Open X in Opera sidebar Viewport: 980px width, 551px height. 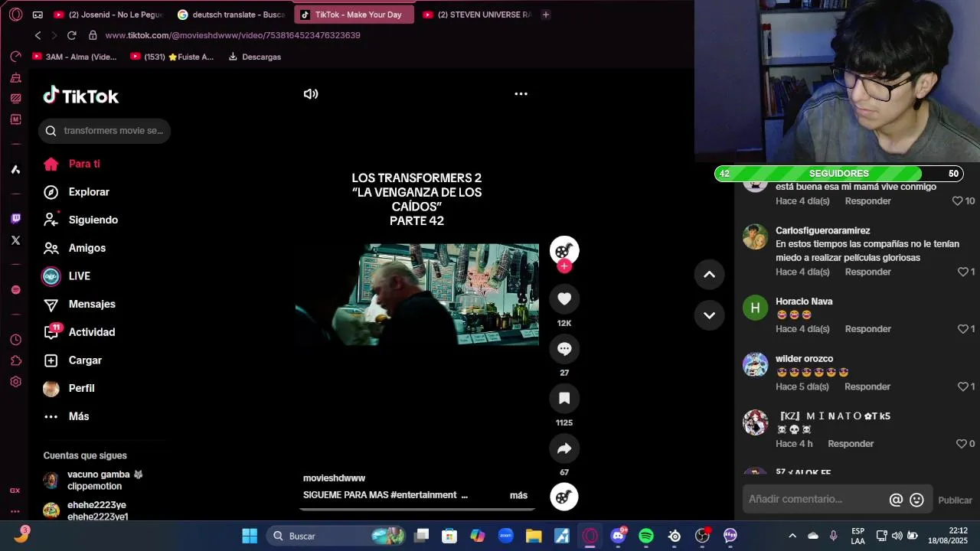[15, 240]
